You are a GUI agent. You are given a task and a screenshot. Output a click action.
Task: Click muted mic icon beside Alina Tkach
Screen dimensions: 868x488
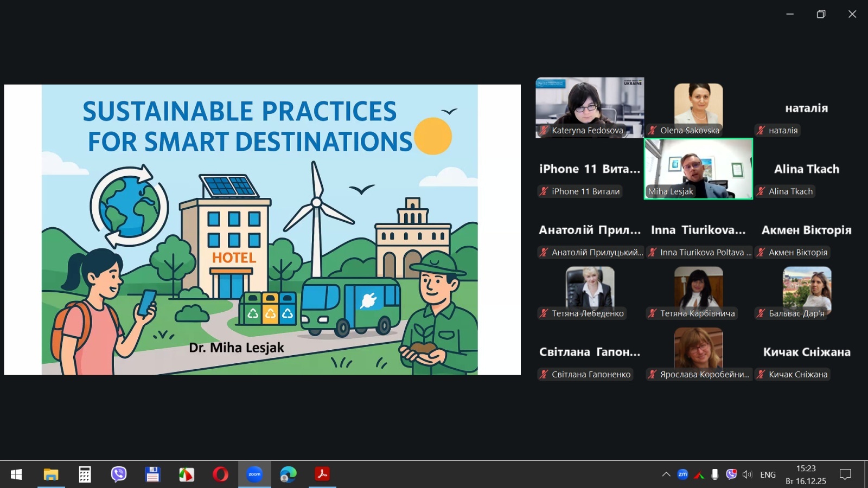(761, 191)
